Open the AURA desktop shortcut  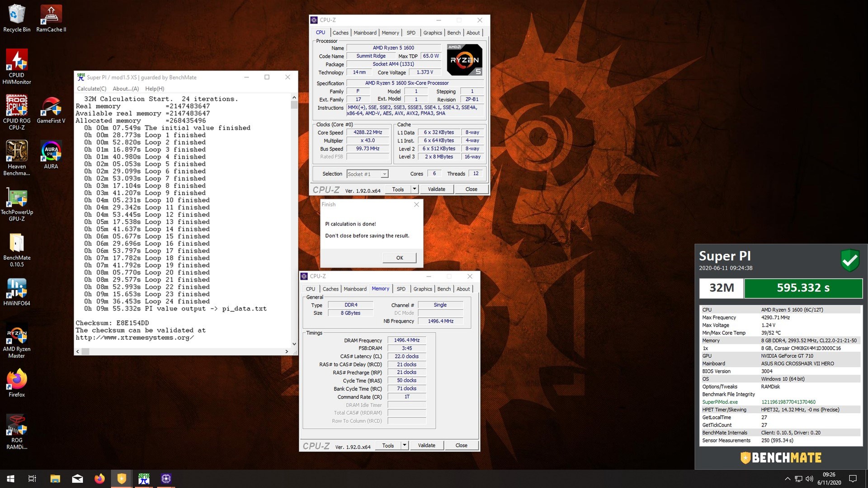point(51,155)
